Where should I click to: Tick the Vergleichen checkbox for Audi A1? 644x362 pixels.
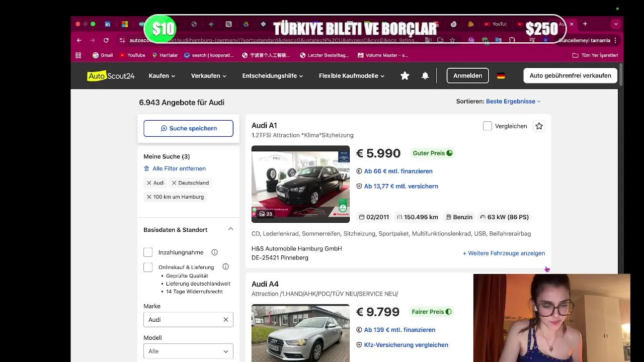(487, 126)
